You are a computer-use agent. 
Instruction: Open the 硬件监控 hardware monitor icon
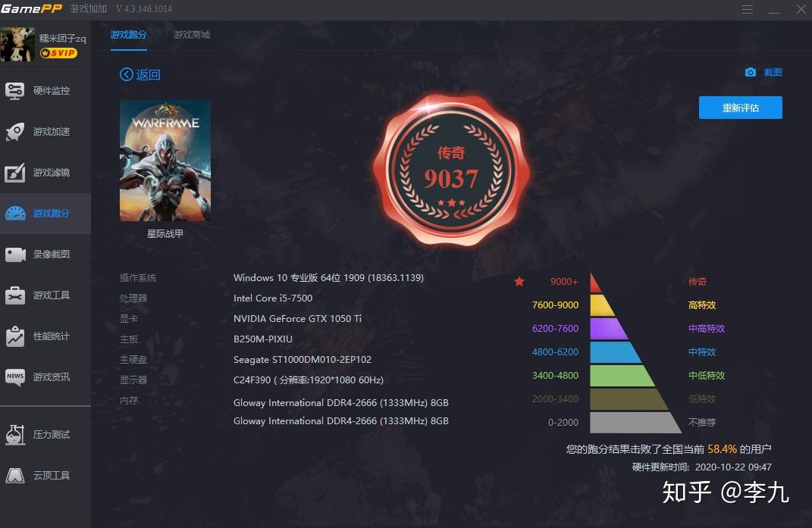[x=14, y=91]
